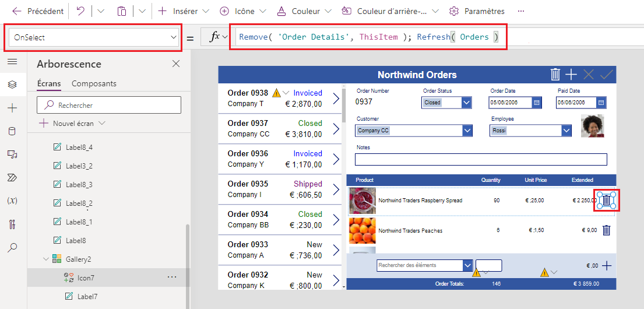Screen dimensions: 644x309
Task: Open the Power Automate sidebar icon
Action: click(x=12, y=177)
